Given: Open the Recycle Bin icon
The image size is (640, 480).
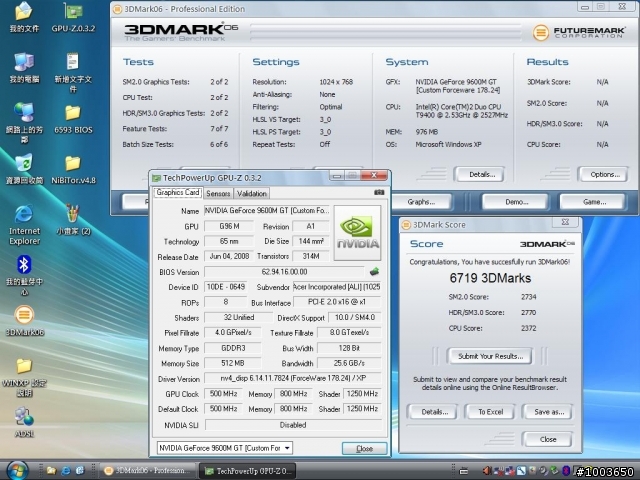Looking at the screenshot, I should 24,169.
